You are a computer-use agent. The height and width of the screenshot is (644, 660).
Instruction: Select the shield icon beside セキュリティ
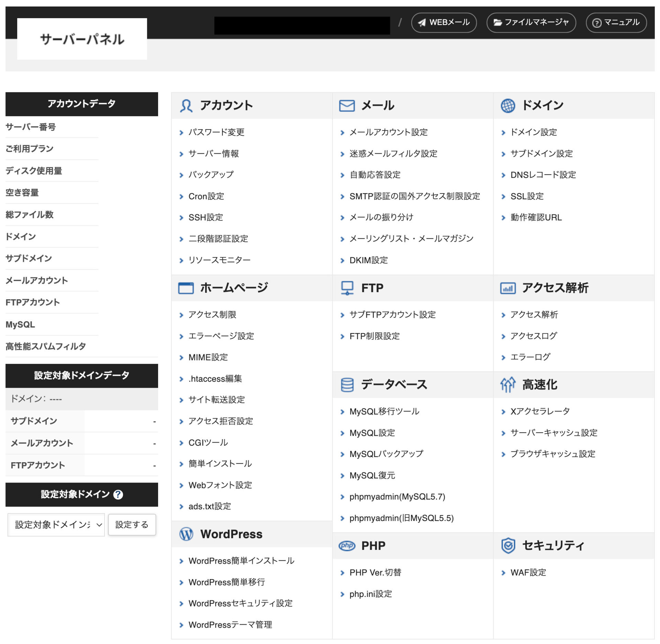(508, 545)
